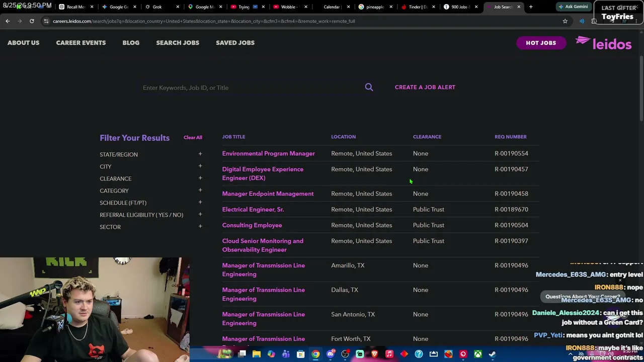Open Environmental Program Manager job

pyautogui.click(x=269, y=153)
